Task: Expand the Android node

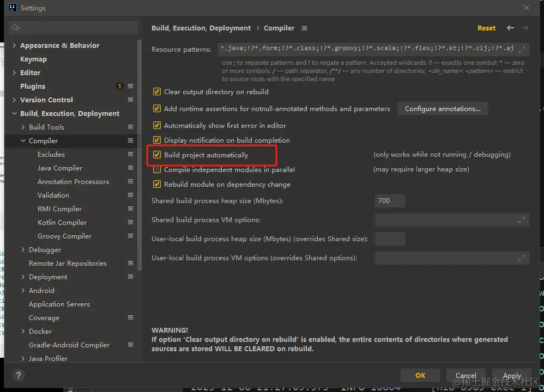Action: pyautogui.click(x=23, y=290)
